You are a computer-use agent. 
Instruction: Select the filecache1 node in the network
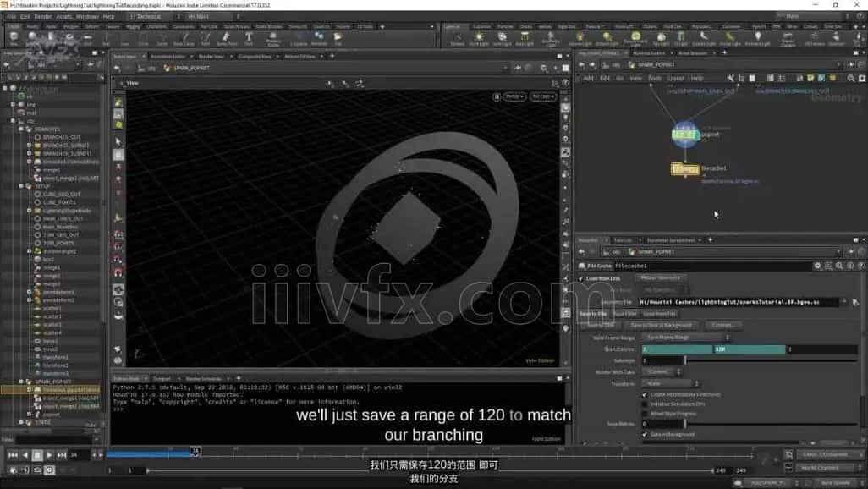684,169
